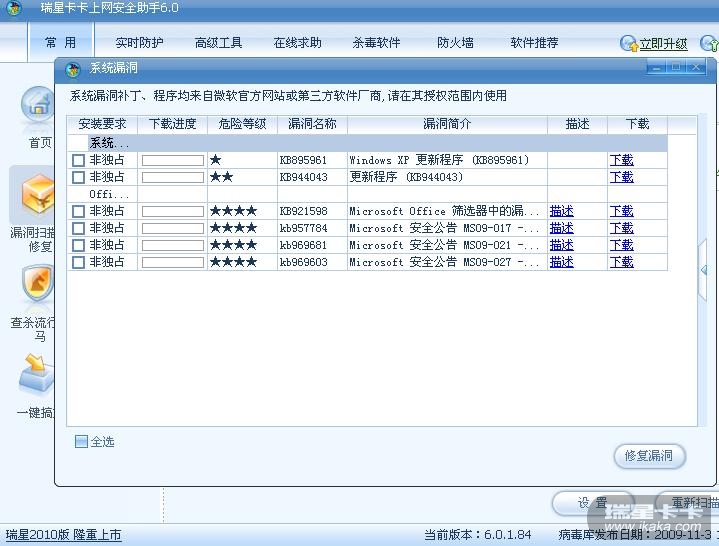Click 下载 link for kb969681
The height and width of the screenshot is (546, 719).
621,245
